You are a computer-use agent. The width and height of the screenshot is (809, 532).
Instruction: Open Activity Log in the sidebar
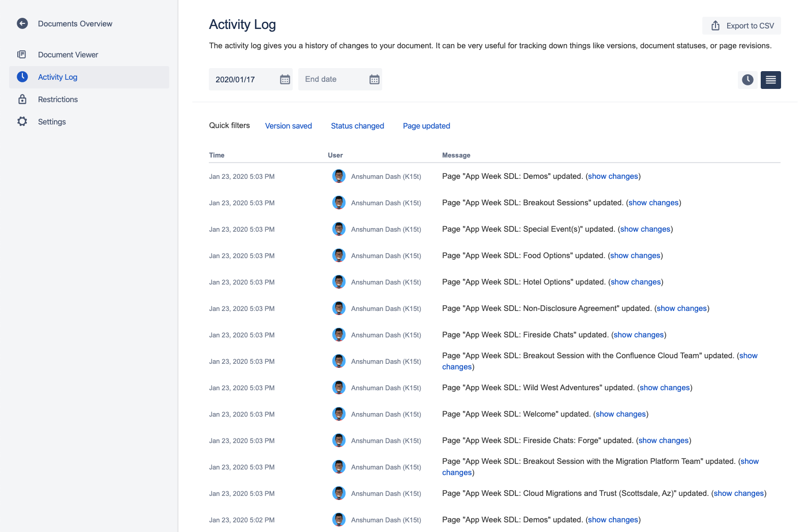(57, 77)
